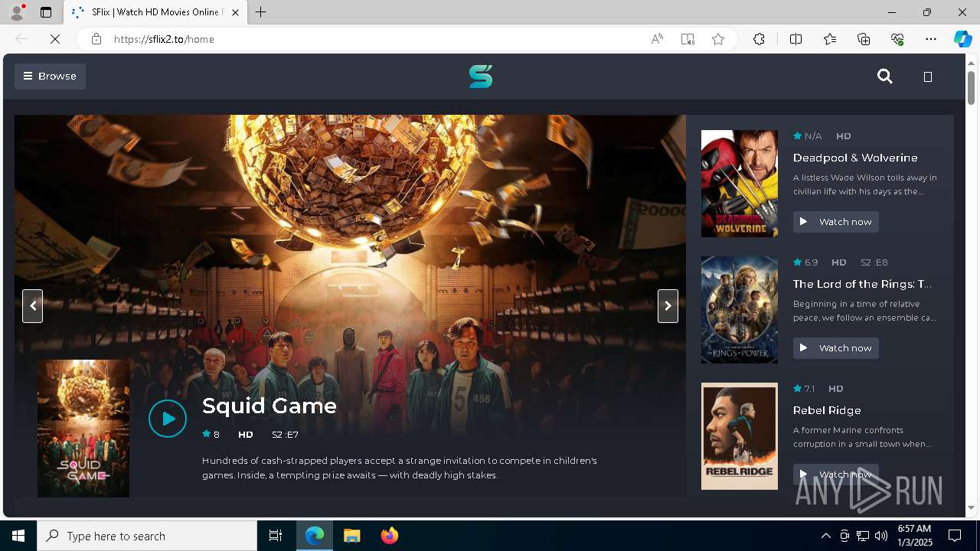Add this page to favorites
980x551 pixels.
tap(718, 39)
